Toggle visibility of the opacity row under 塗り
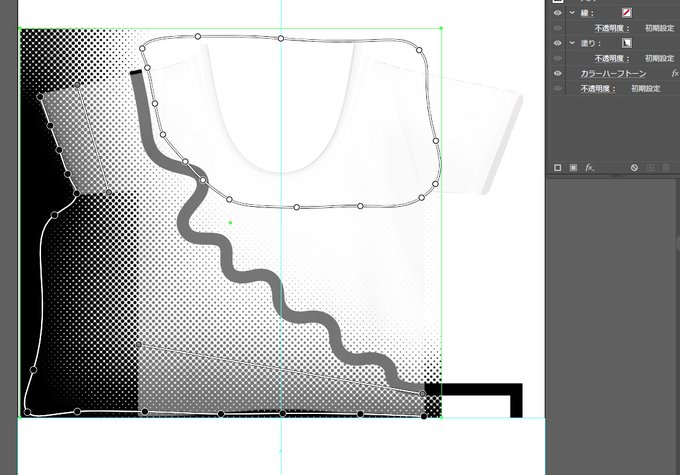 pos(558,58)
